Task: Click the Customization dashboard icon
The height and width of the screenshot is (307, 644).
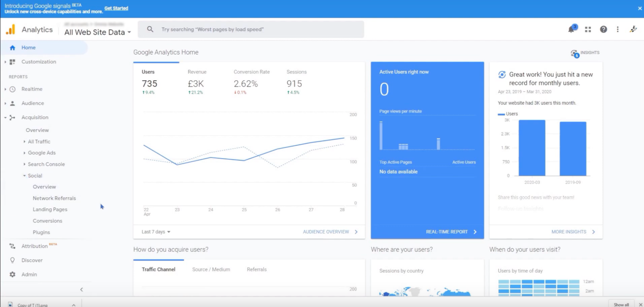Action: 13,62
